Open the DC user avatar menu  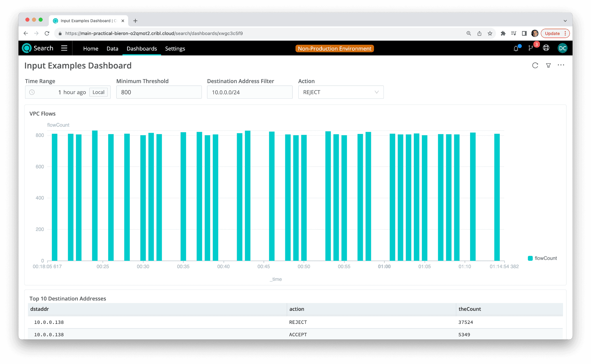pyautogui.click(x=562, y=48)
